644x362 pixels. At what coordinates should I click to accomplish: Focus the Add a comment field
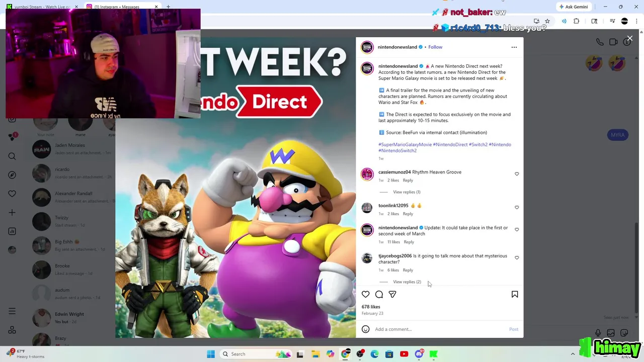(x=440, y=329)
